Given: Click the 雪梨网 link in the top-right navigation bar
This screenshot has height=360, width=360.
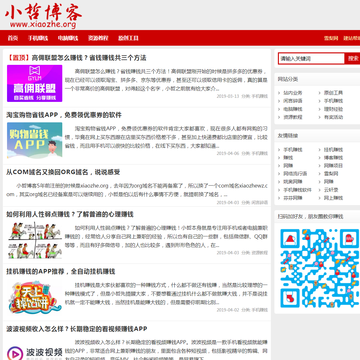Looking at the screenshot, I should [331, 38].
